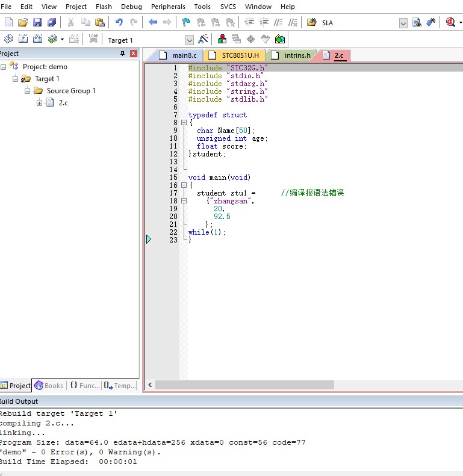Viewport: 463px width, 476px height.
Task: Open Manage Project Items icon
Action: click(x=222, y=39)
